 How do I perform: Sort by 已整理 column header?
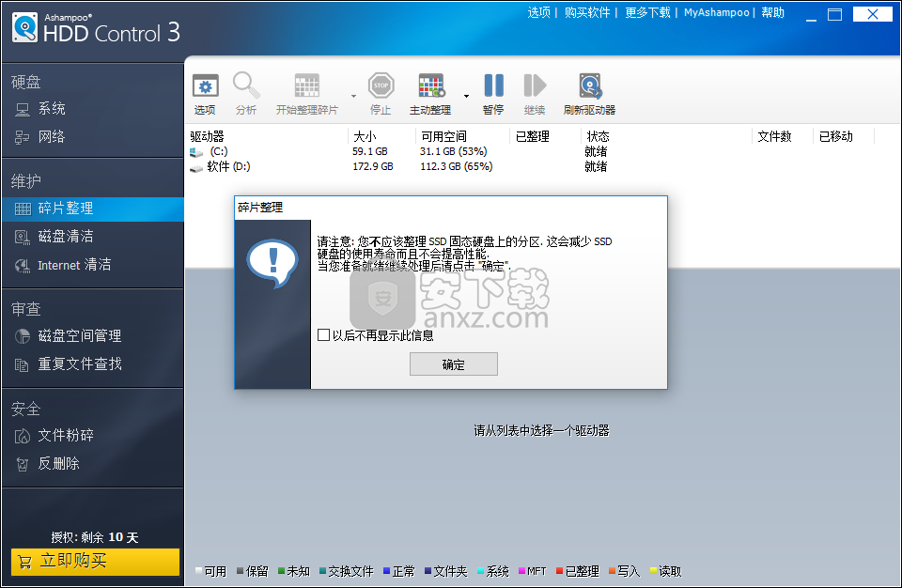pyautogui.click(x=545, y=136)
